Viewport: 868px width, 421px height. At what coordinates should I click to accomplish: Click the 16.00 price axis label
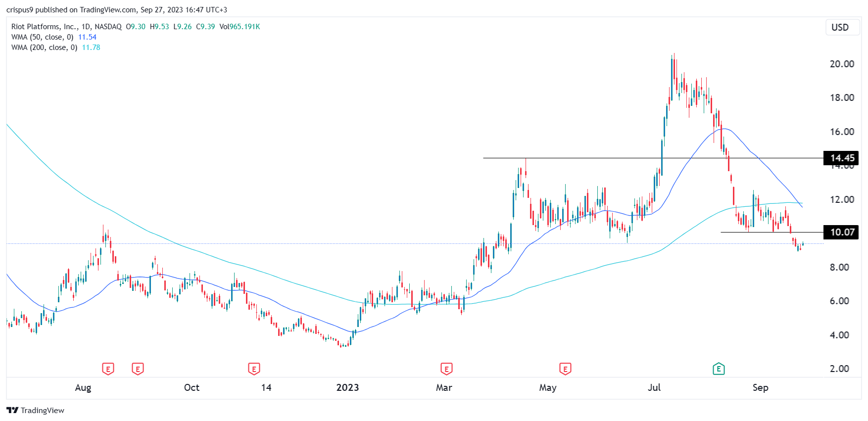point(842,132)
